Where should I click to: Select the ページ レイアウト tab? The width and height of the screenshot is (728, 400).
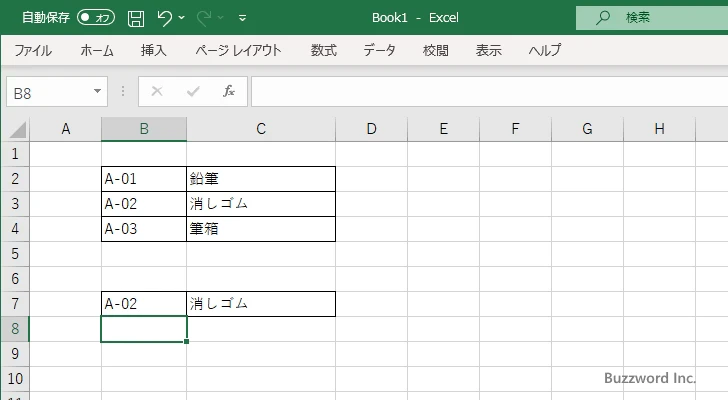238,50
